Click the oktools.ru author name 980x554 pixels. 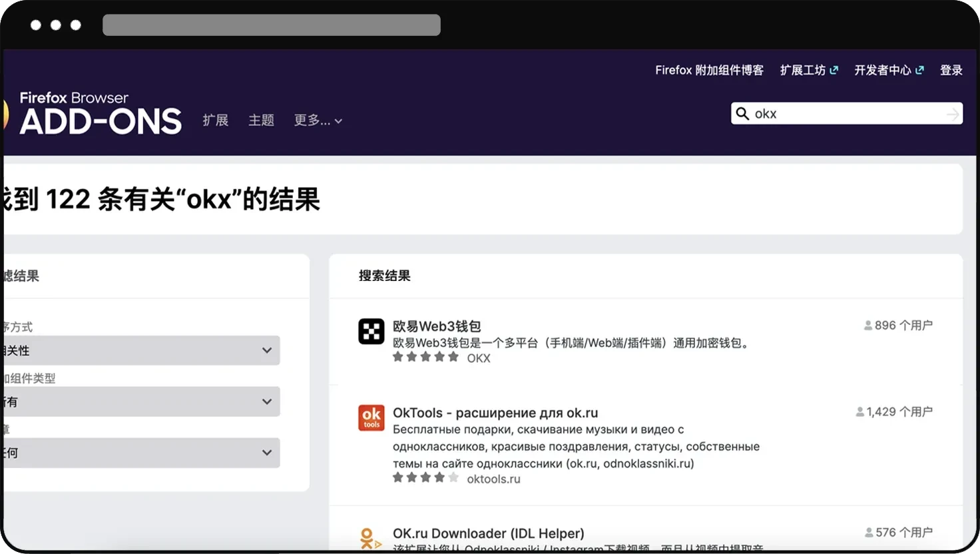coord(493,479)
